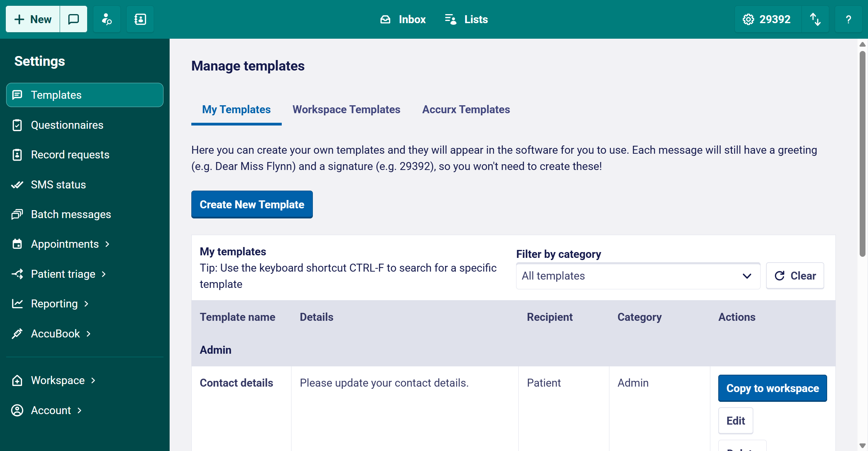Click scrollbar down arrow
This screenshot has height=451, width=868.
(x=863, y=446)
